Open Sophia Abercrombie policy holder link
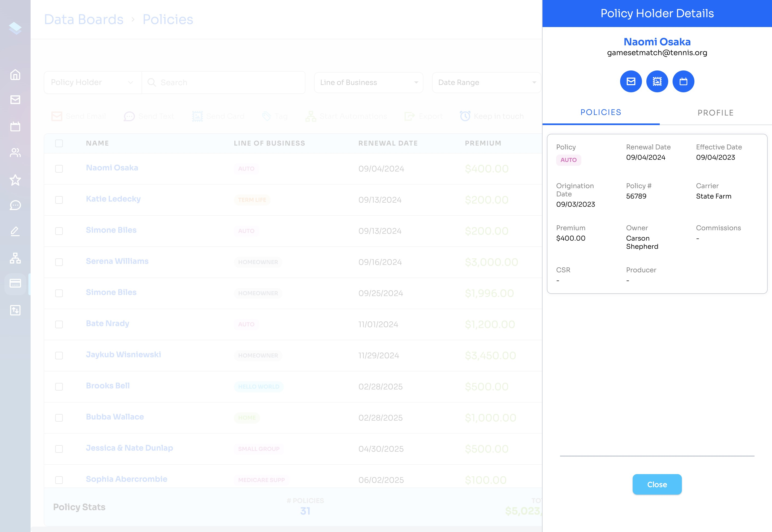 [127, 479]
